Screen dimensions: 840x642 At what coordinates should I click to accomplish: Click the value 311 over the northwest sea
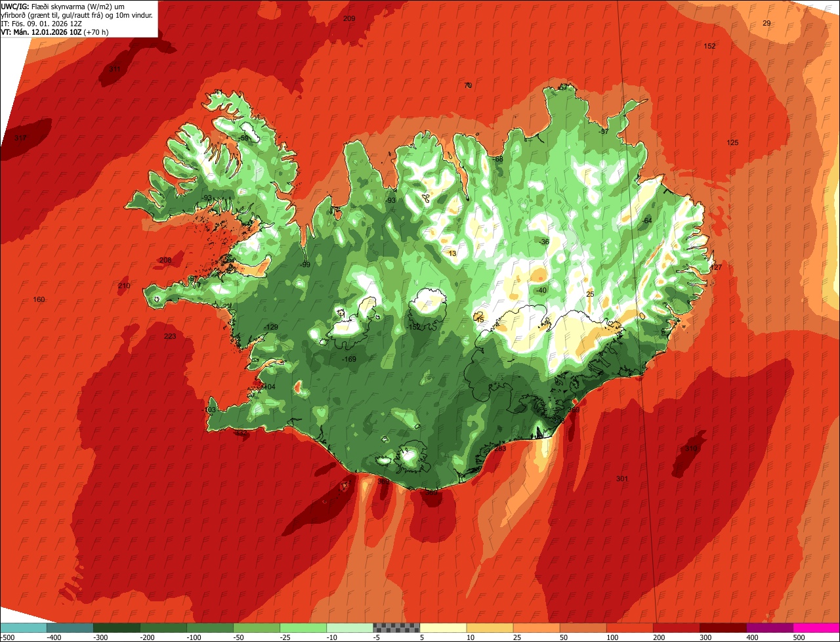(115, 69)
